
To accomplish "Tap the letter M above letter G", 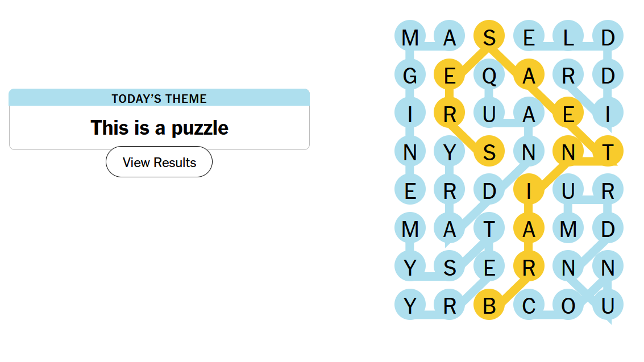I will [x=410, y=38].
